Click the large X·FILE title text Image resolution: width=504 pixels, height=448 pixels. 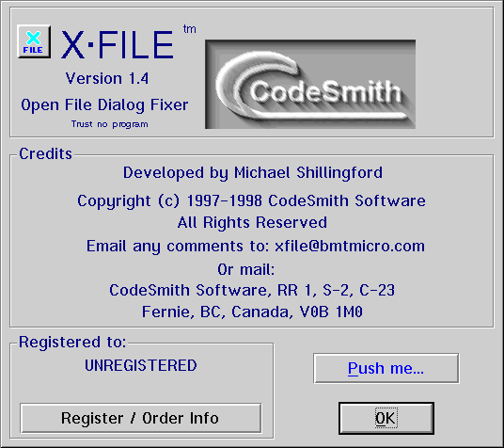(118, 45)
